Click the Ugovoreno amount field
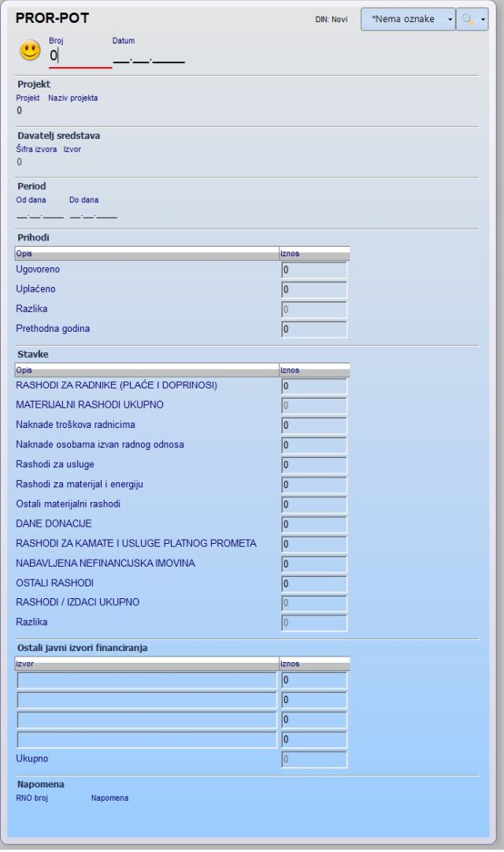This screenshot has width=504, height=852. (314, 270)
